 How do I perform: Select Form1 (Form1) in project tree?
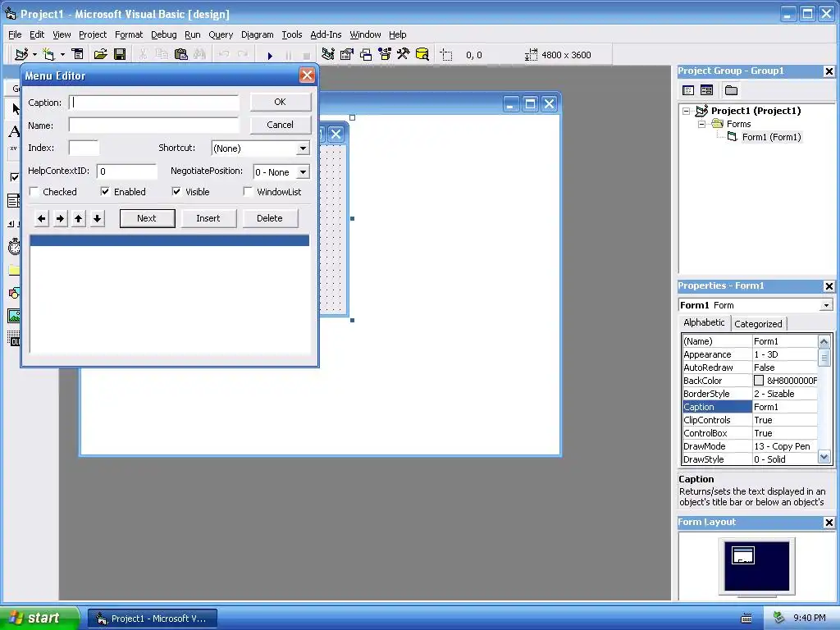(771, 137)
